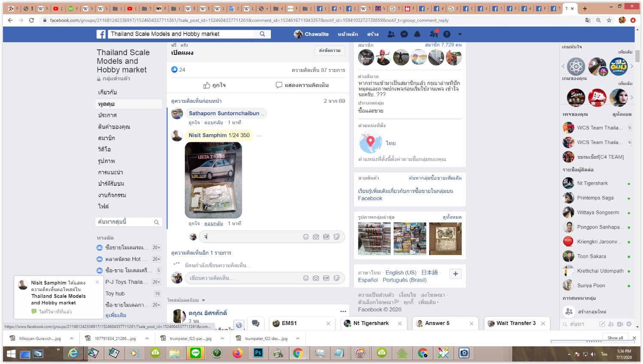Open the help question mark icon
Screen dimensions: 643x364
point(447,34)
